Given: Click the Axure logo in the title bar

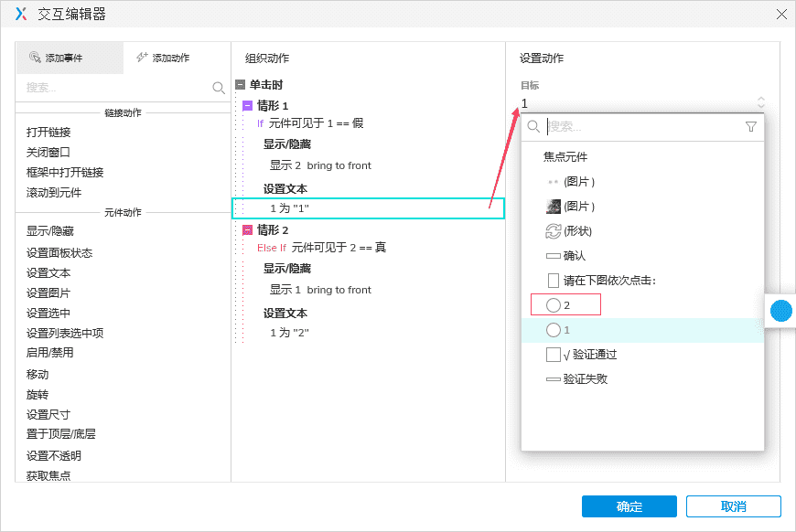Looking at the screenshot, I should click(x=19, y=15).
